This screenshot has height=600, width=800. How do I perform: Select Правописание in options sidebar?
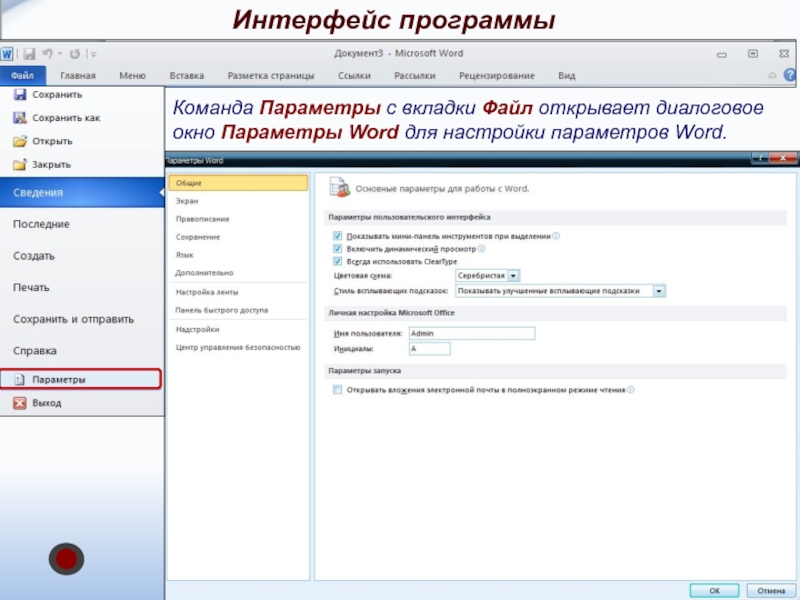tap(202, 218)
